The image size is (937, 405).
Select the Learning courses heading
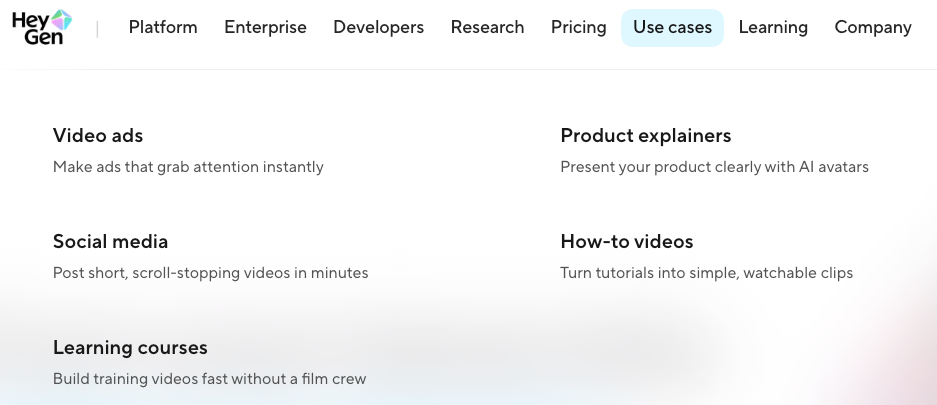[x=130, y=348]
